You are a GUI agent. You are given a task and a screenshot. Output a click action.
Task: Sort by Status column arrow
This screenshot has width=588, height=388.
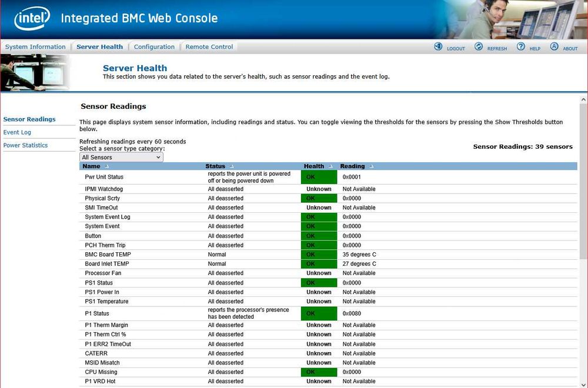point(231,166)
